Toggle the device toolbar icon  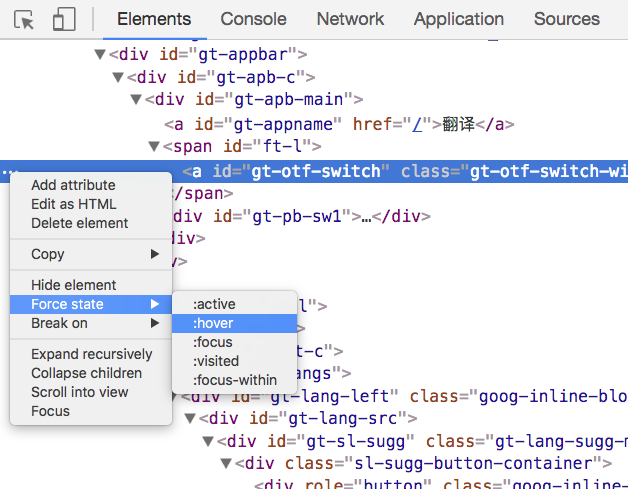click(x=64, y=19)
